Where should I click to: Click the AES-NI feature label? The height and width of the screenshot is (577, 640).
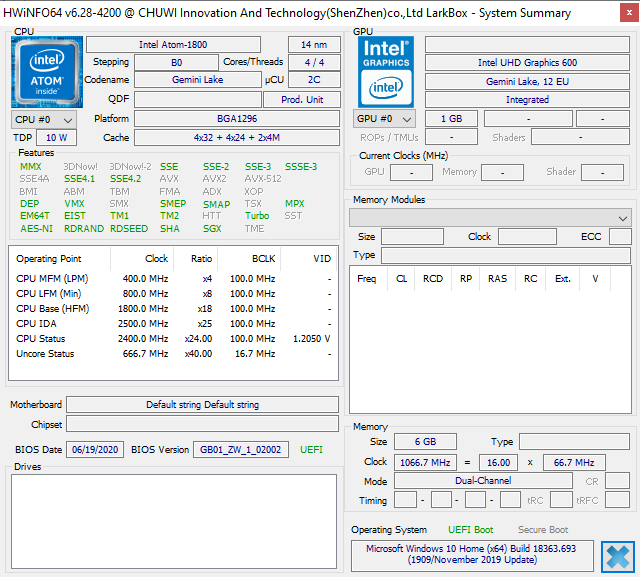36,229
